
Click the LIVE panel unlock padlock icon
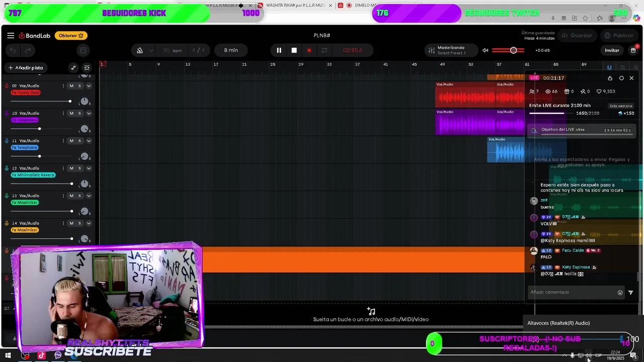coord(610,78)
